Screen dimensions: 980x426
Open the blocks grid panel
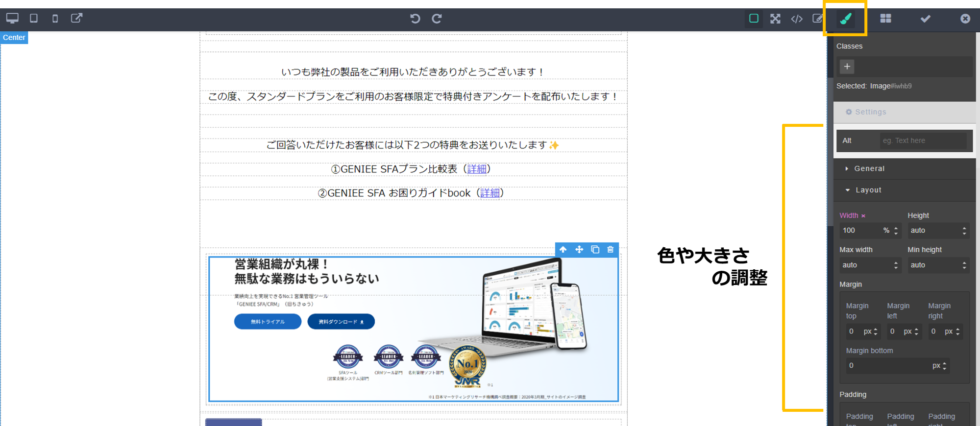point(885,19)
